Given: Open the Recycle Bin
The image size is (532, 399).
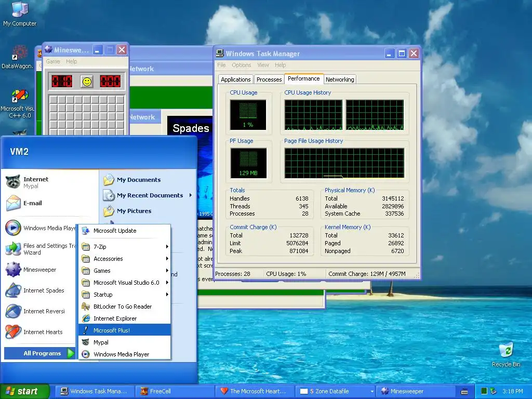Looking at the screenshot, I should 506,354.
